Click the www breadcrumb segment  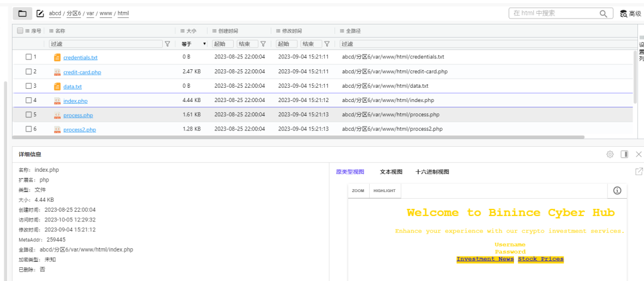point(106,14)
